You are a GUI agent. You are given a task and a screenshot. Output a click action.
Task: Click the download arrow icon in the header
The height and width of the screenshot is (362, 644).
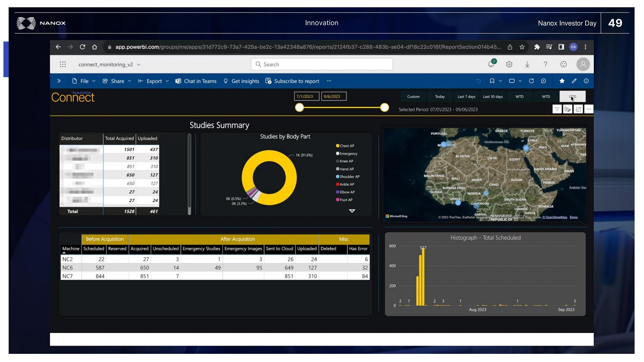coord(527,64)
